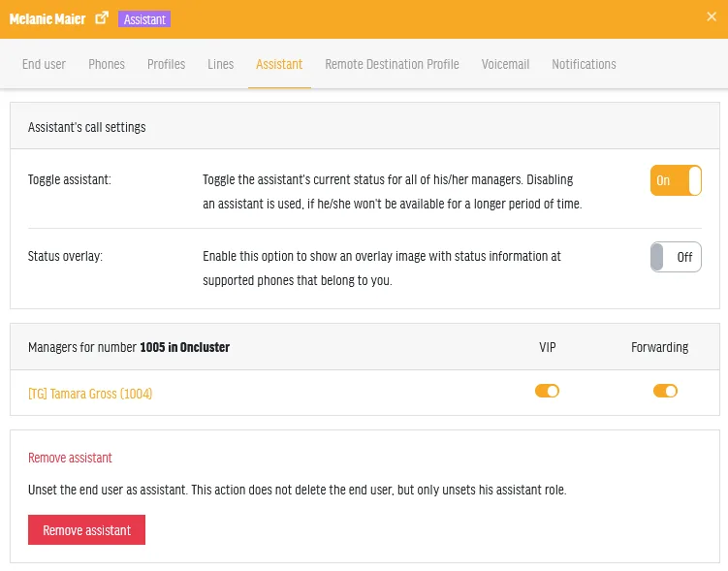Switch to the Voicemail tab

coord(505,64)
